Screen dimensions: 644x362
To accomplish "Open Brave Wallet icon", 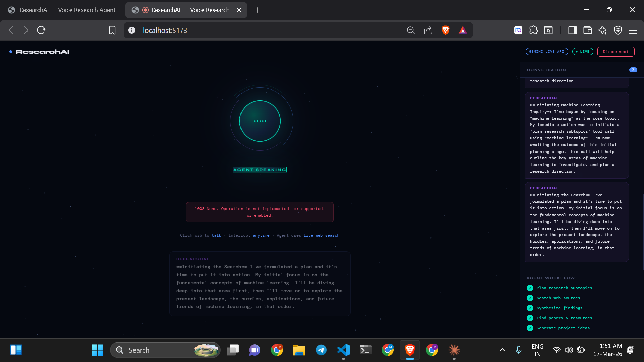I will 588,30.
